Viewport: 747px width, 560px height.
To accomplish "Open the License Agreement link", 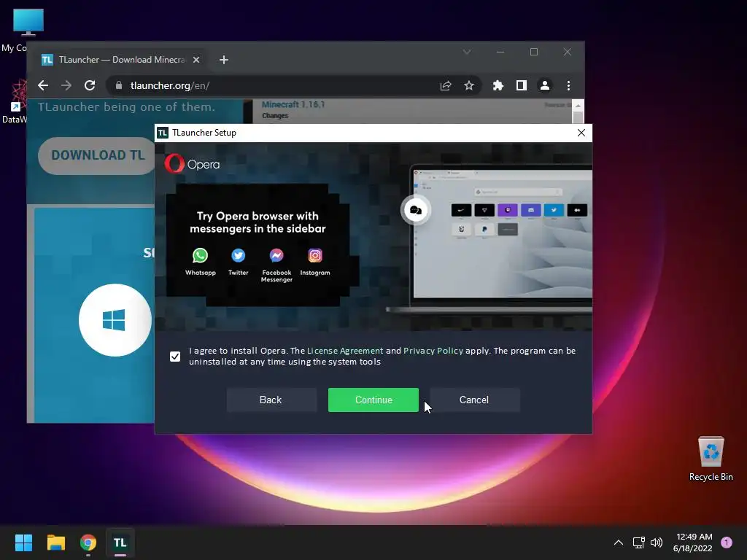I will pyautogui.click(x=345, y=351).
